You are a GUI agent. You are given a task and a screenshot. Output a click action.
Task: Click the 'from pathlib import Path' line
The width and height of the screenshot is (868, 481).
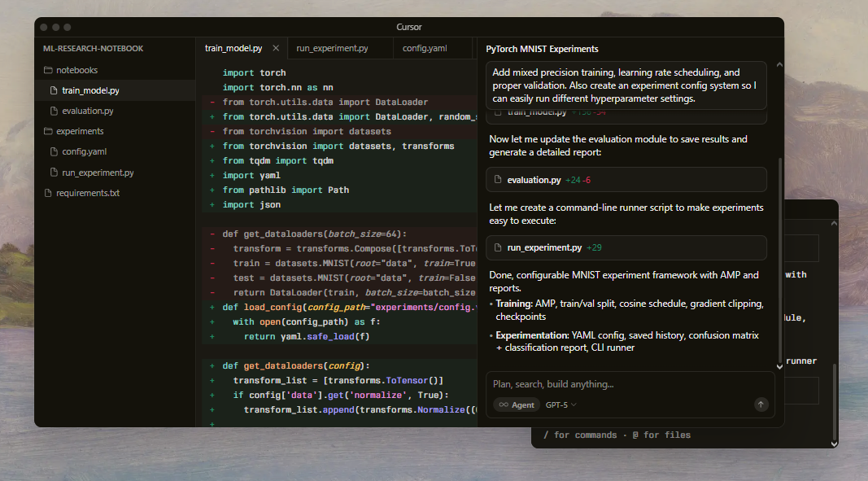click(x=286, y=190)
